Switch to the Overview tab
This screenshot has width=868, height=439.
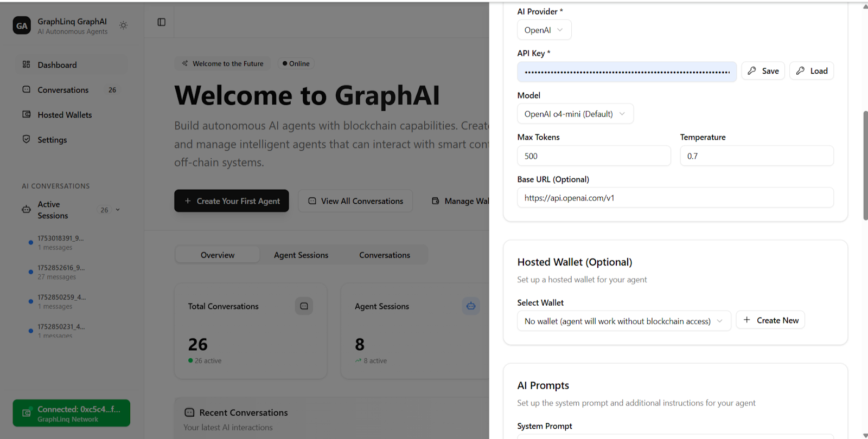point(218,255)
